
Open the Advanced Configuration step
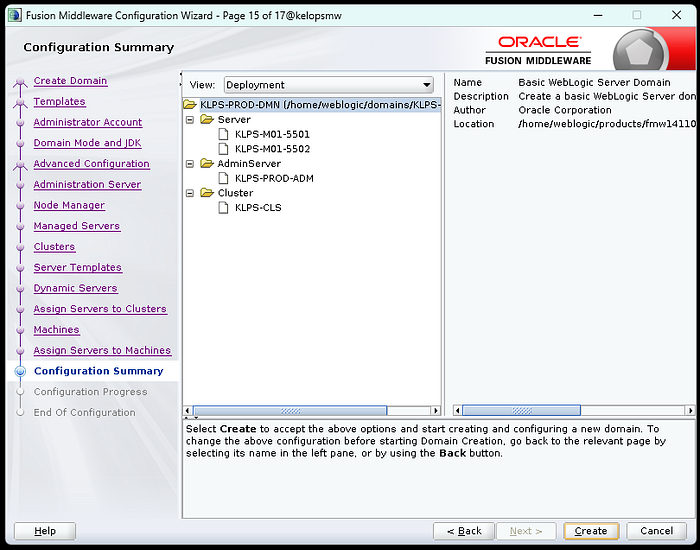click(x=92, y=164)
